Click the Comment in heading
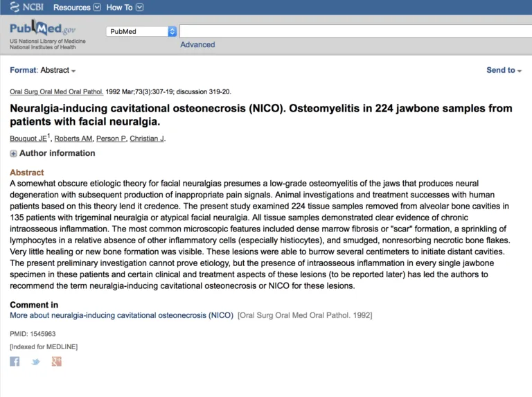This screenshot has height=397, width=532. point(34,305)
